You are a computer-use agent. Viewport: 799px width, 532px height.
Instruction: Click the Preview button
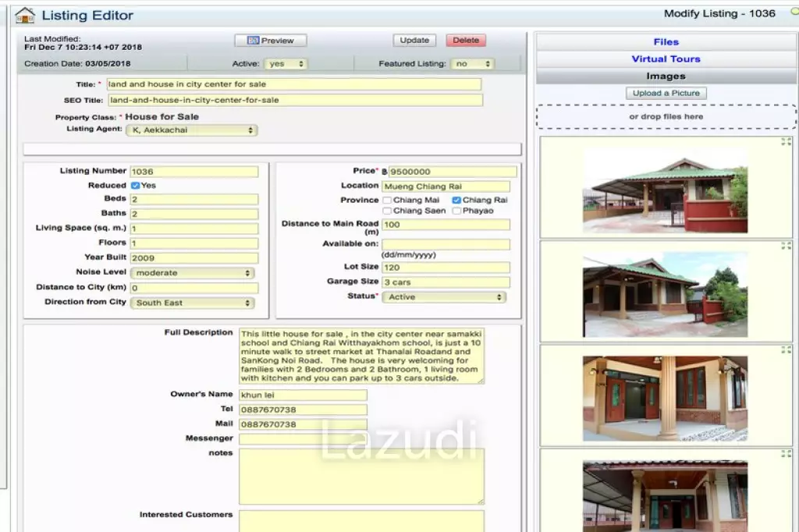tap(271, 41)
